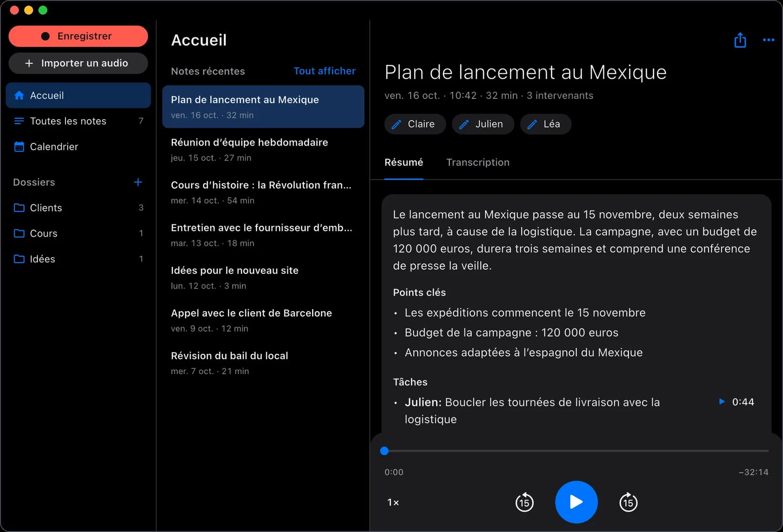
Task: Skip back 15 seconds
Action: point(524,502)
